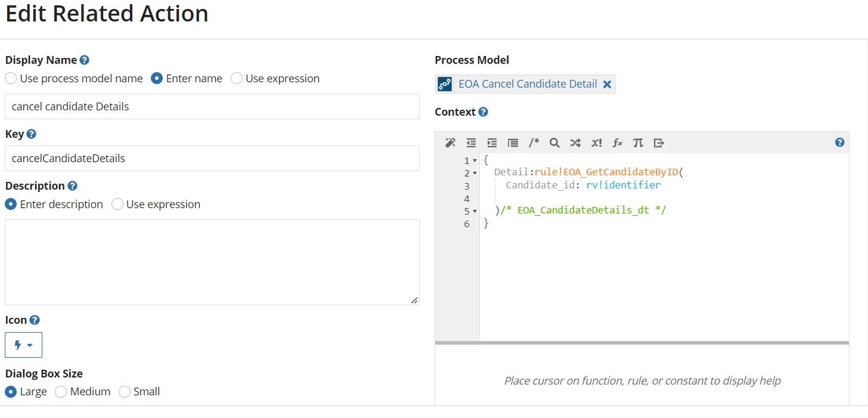Viewport: 868px width, 418px height.
Task: Click Key help icon
Action: coord(32,134)
